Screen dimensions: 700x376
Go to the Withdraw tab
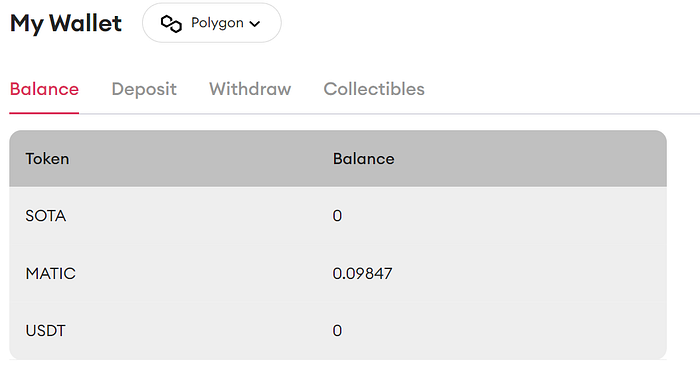(250, 89)
